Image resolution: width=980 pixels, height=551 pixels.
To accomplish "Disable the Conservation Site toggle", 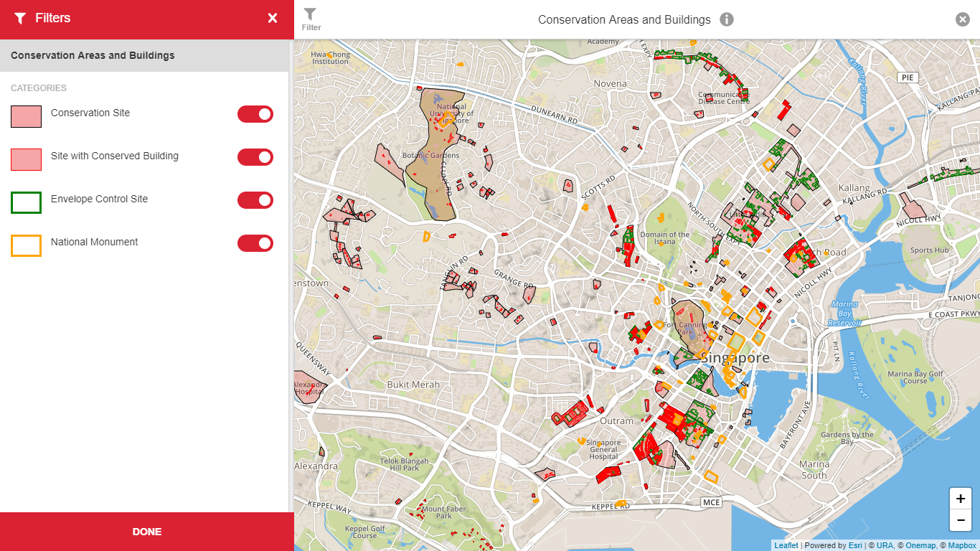I will coord(255,114).
